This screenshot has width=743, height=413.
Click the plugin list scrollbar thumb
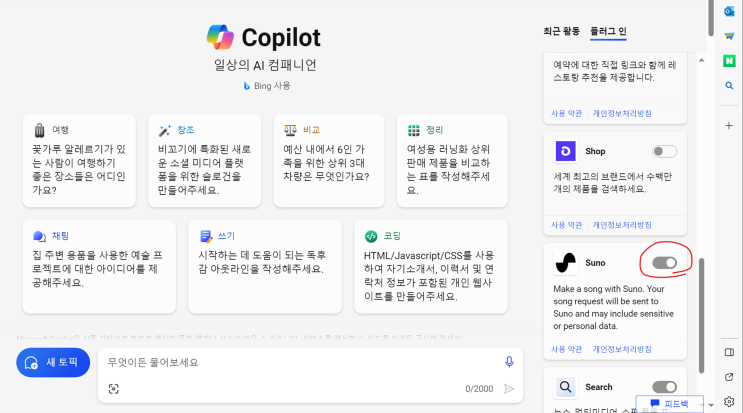tap(702, 315)
